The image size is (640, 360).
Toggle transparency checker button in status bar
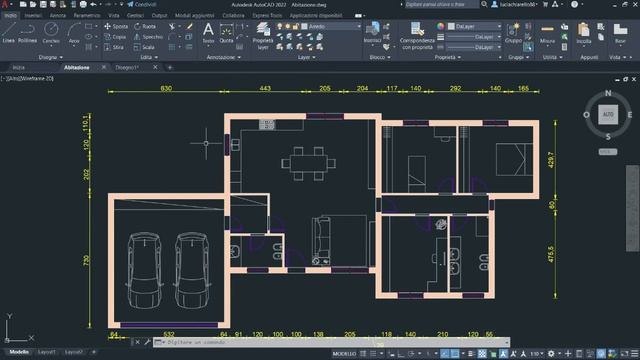point(482,354)
